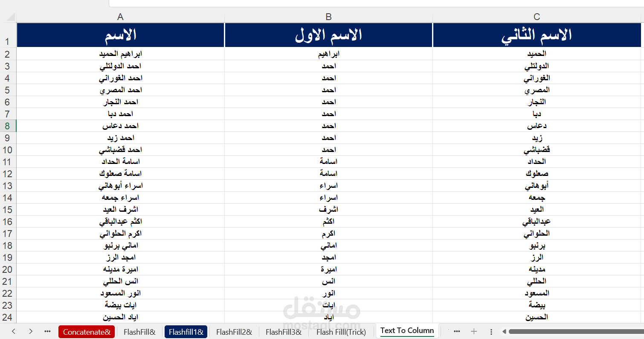
Task: Click cell احمد النجار
Action: (120, 102)
